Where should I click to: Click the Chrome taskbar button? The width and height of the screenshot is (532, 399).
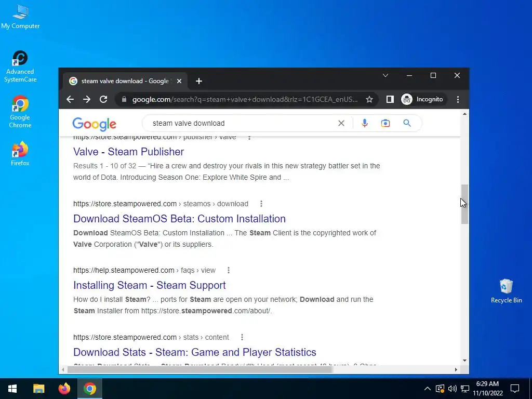[90, 389]
